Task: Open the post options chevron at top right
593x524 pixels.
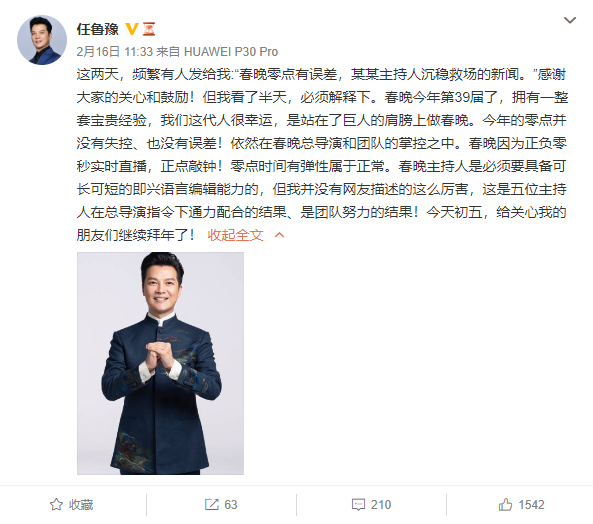Action: tap(570, 20)
